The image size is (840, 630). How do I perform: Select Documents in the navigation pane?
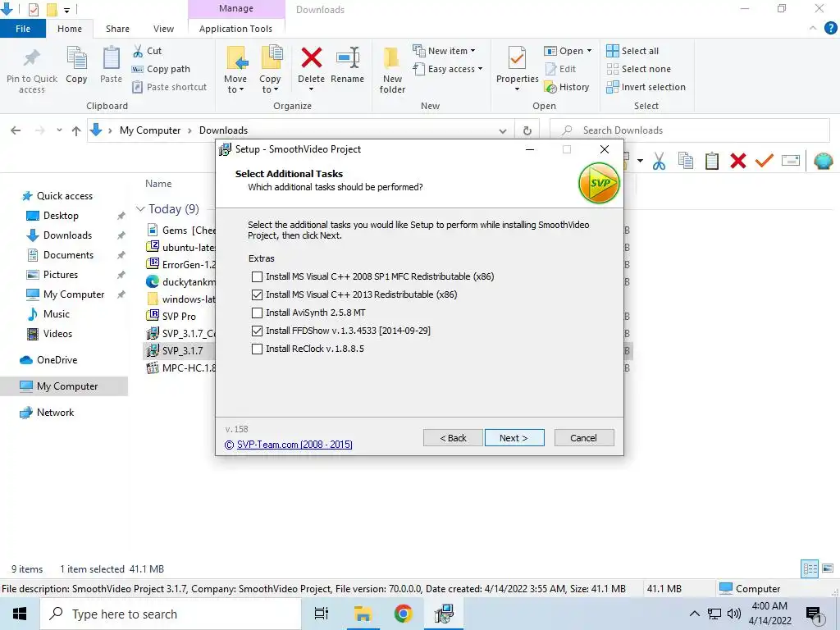[68, 255]
